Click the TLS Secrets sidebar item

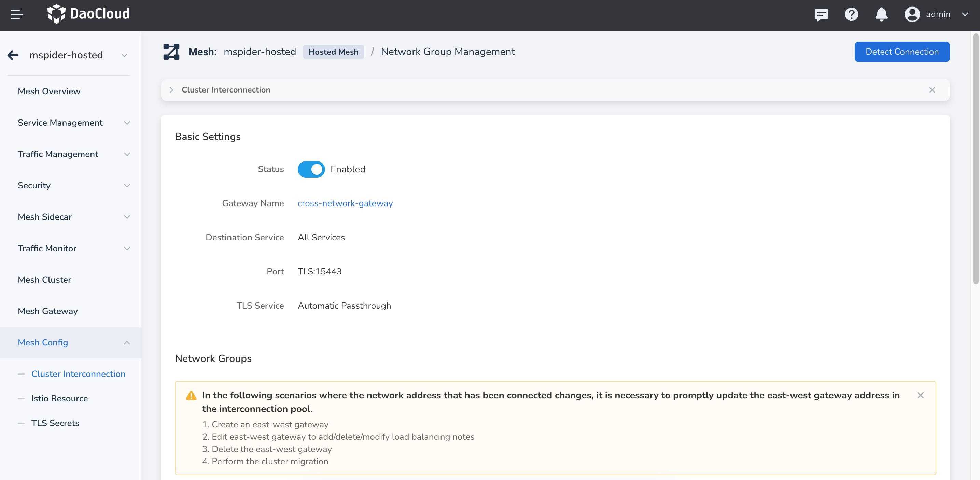[56, 424]
